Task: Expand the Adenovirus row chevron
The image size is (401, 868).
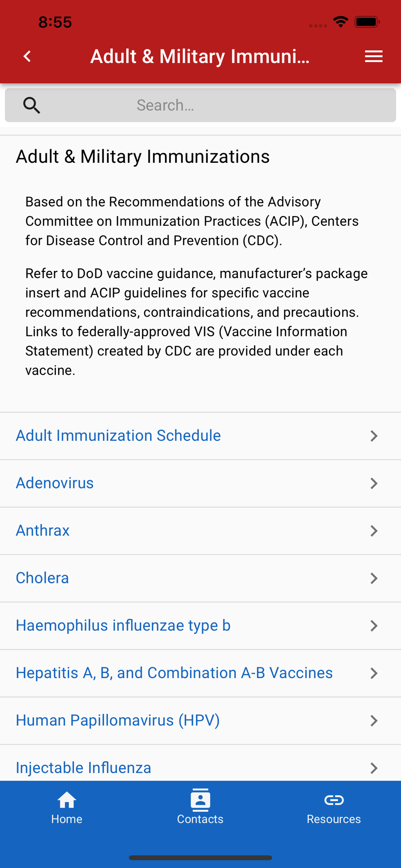Action: pyautogui.click(x=374, y=483)
